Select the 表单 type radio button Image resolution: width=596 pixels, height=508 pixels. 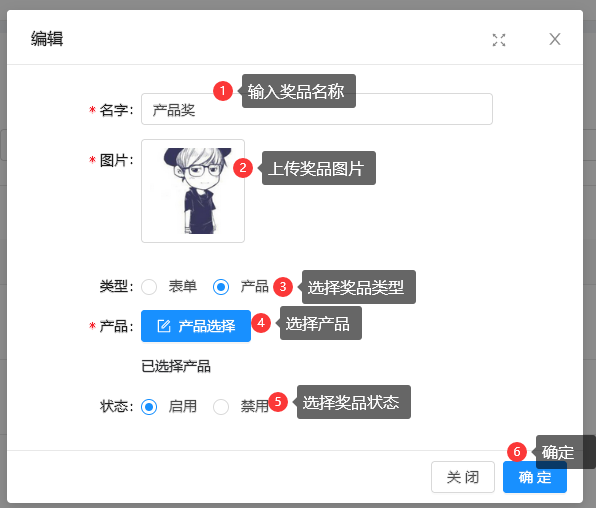pyautogui.click(x=149, y=287)
